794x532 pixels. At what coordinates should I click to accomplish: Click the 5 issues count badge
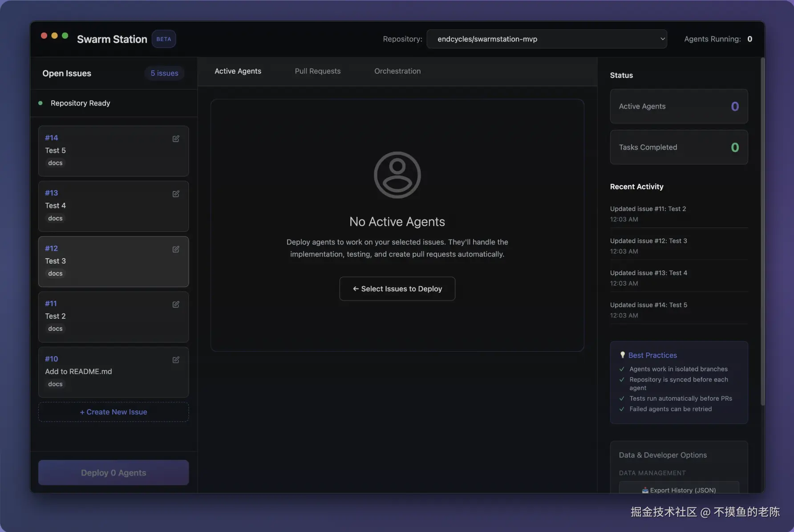tap(164, 73)
